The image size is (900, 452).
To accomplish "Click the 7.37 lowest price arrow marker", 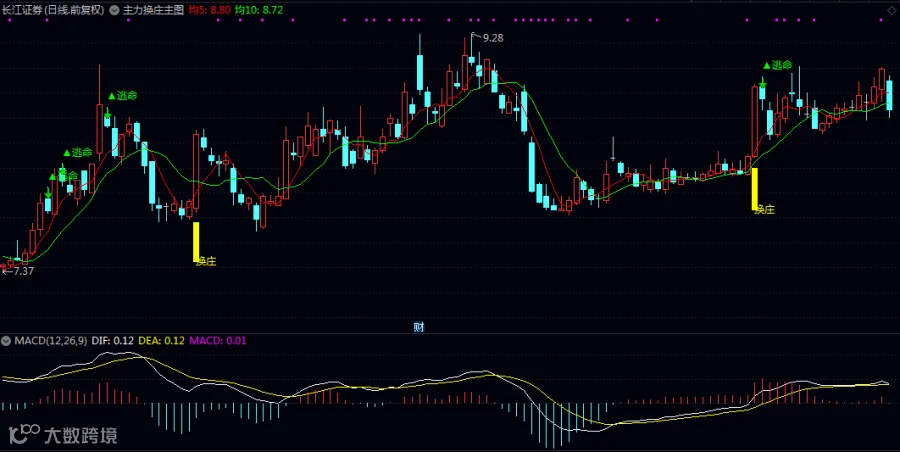I will pyautogui.click(x=18, y=271).
